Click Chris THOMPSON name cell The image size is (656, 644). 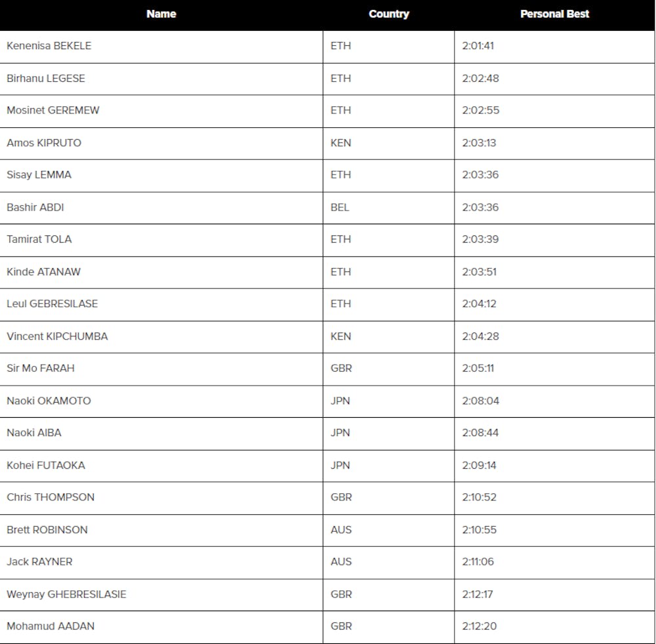(51, 497)
